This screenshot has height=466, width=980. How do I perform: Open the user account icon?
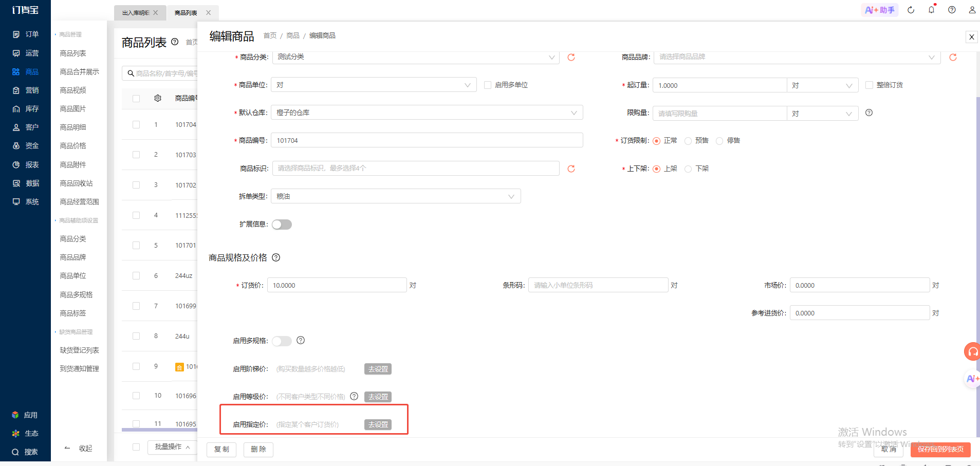click(x=972, y=10)
